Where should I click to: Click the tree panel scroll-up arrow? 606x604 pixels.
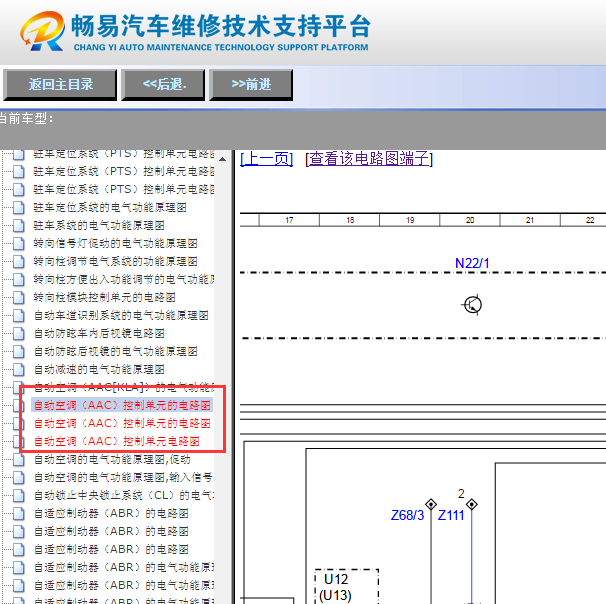tap(222, 159)
